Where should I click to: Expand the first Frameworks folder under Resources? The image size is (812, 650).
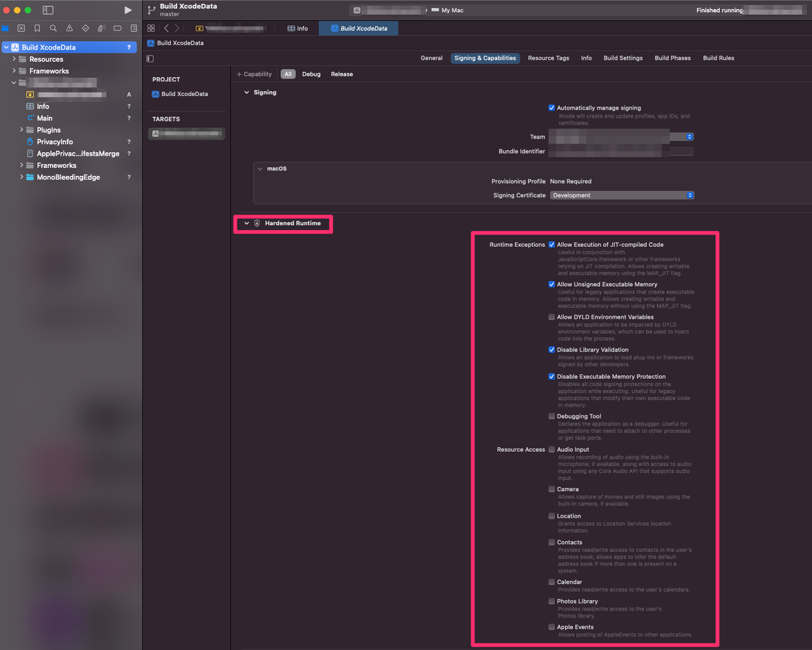tap(14, 71)
